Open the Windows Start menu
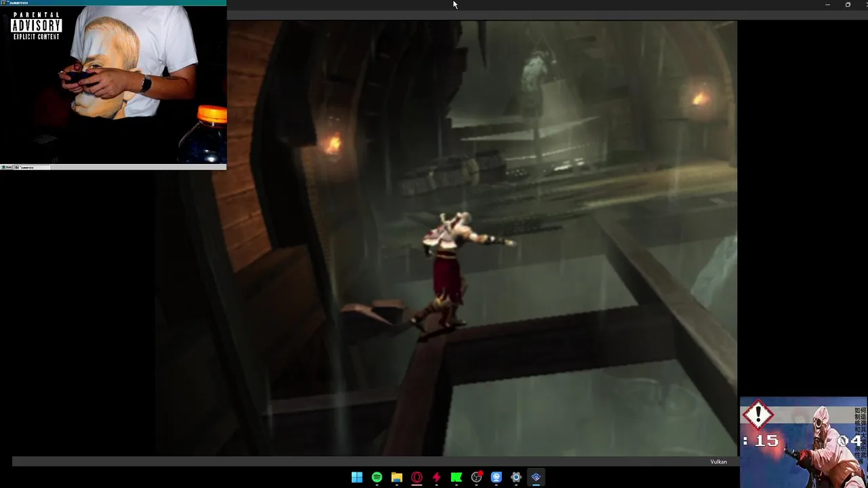 click(x=357, y=477)
